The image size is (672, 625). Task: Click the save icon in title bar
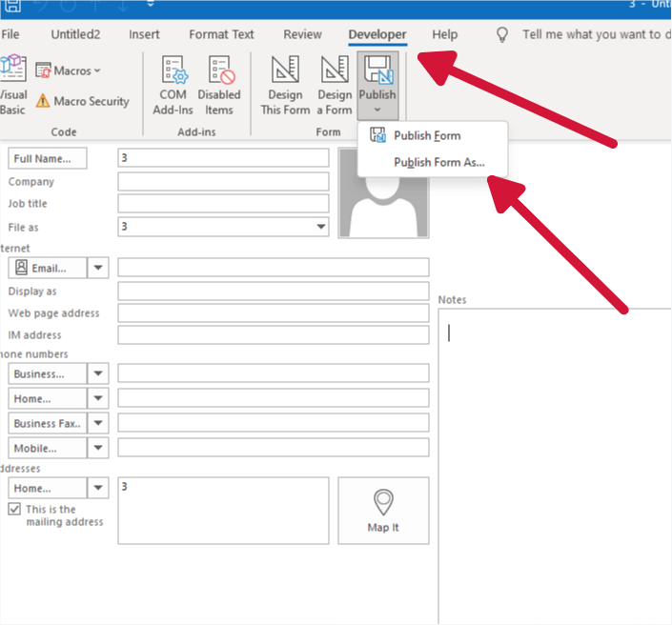pyautogui.click(x=12, y=6)
